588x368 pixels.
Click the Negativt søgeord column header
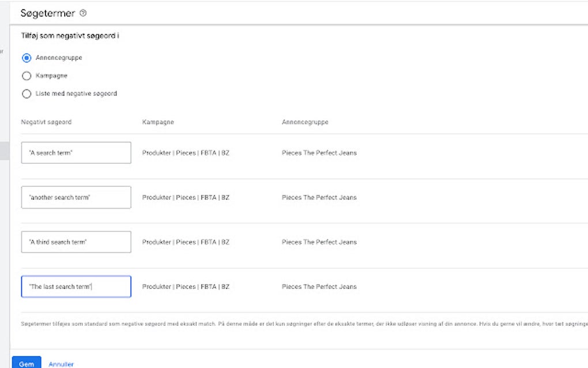(x=46, y=122)
